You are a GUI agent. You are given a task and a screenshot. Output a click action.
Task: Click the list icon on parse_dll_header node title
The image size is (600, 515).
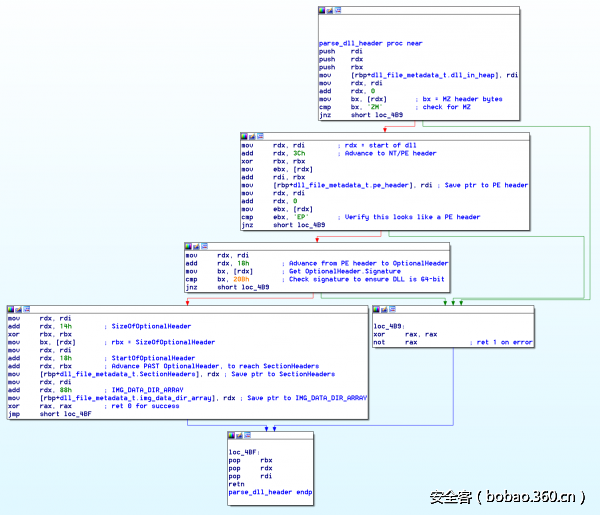click(337, 11)
